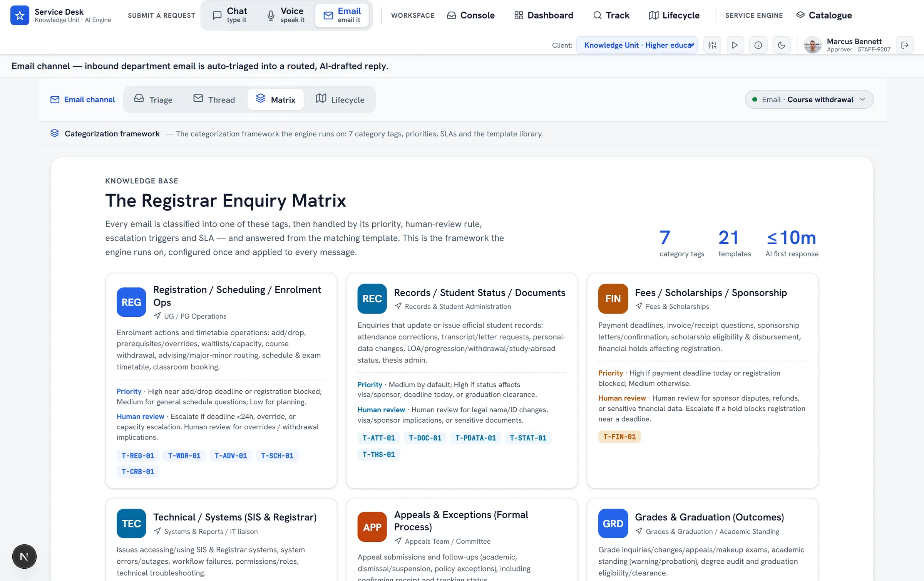Open the sliders settings icon
The height and width of the screenshot is (581, 924).
point(712,45)
